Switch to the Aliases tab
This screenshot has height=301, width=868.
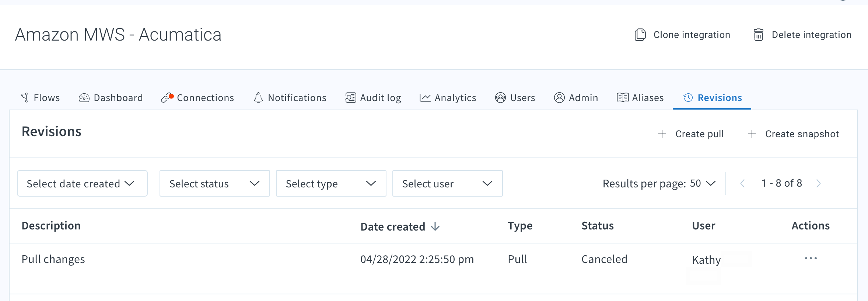pyautogui.click(x=640, y=98)
